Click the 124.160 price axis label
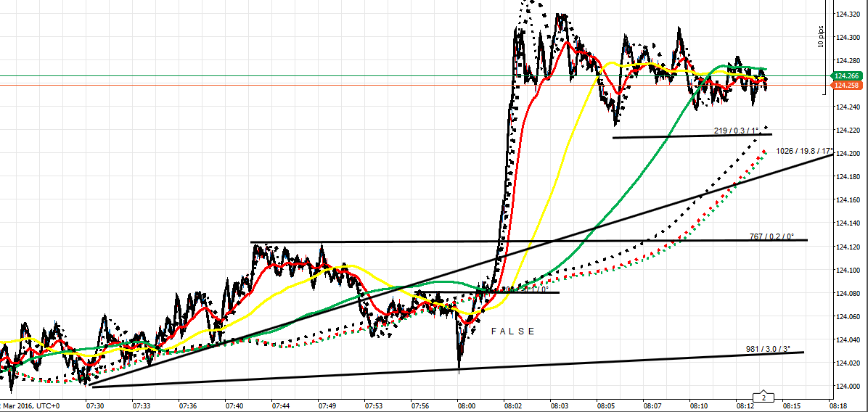 pyautogui.click(x=848, y=200)
